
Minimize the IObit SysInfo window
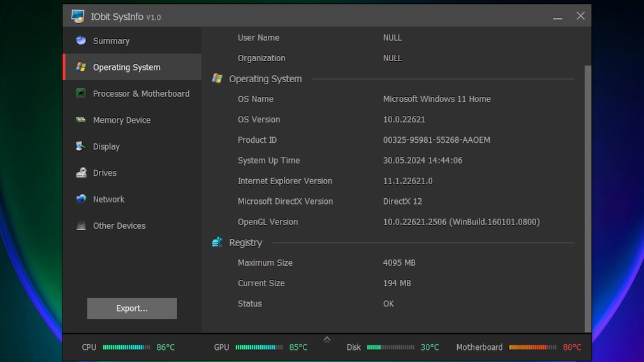557,17
